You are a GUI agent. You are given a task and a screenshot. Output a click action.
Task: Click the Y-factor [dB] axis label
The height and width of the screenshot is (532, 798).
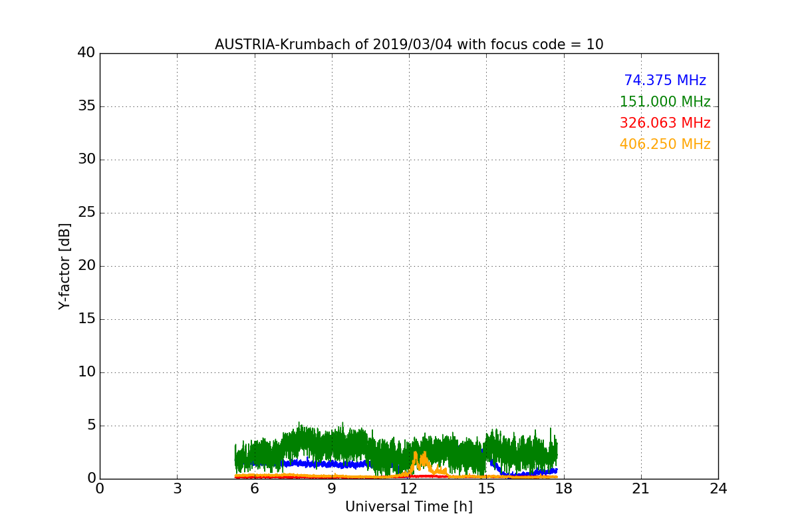(x=65, y=266)
